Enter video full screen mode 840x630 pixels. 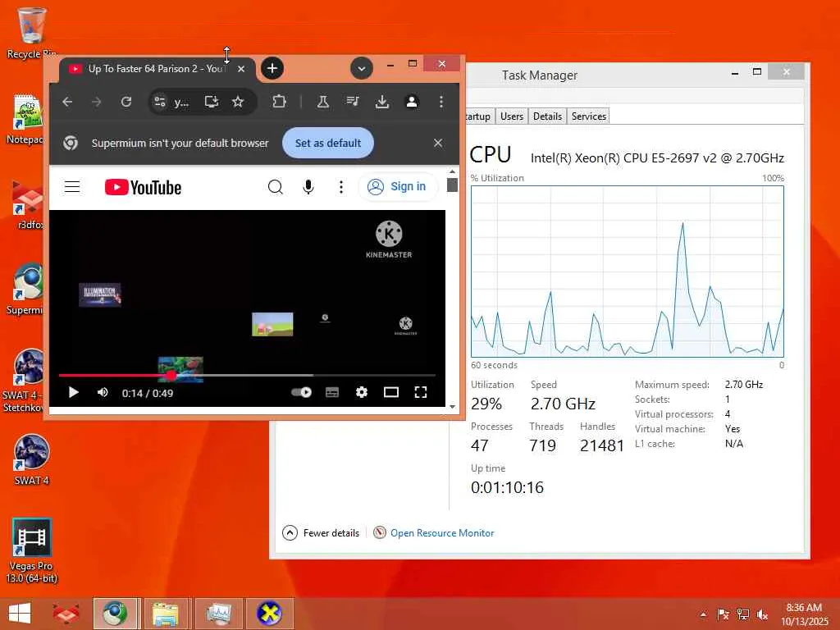pyautogui.click(x=421, y=393)
